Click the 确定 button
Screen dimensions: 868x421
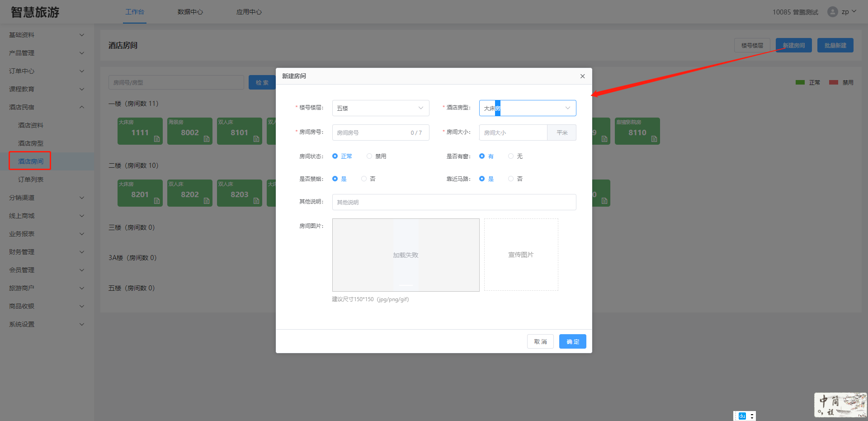[572, 341]
